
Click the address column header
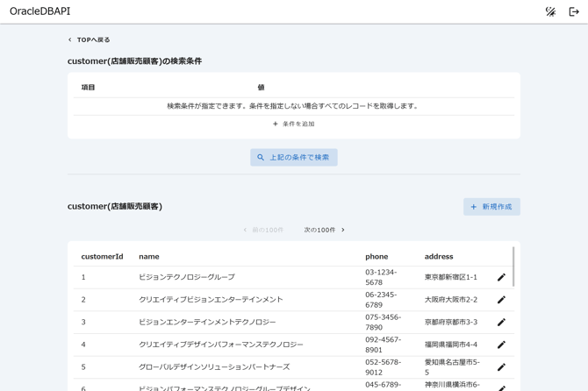click(x=439, y=257)
